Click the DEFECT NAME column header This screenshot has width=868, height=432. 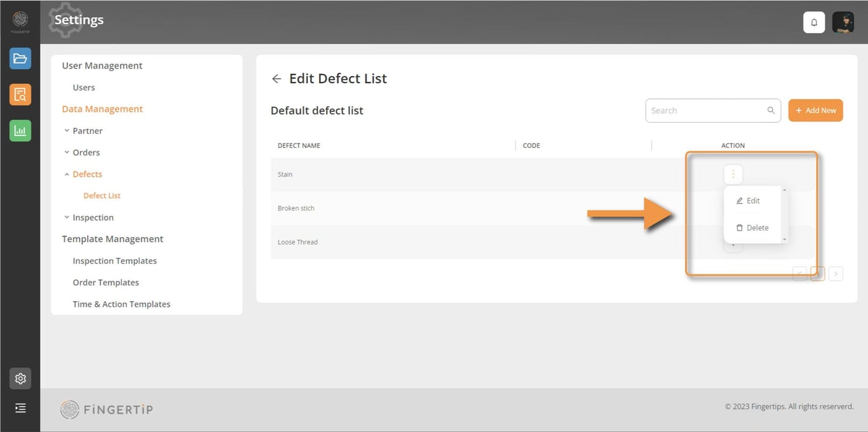299,145
